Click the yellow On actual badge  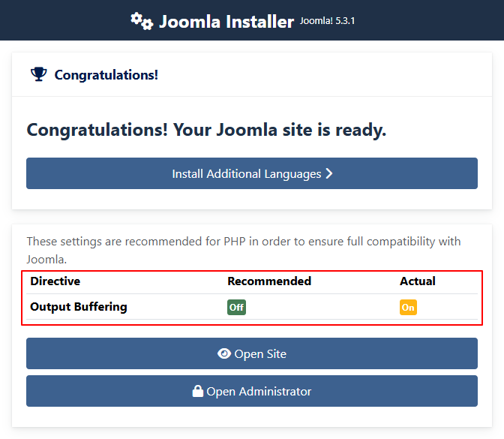(408, 307)
